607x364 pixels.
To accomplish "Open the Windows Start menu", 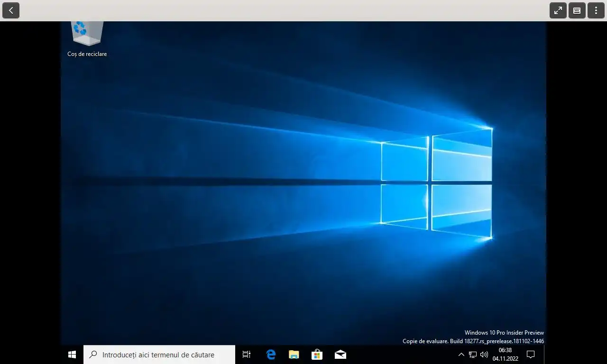I will coord(72,355).
